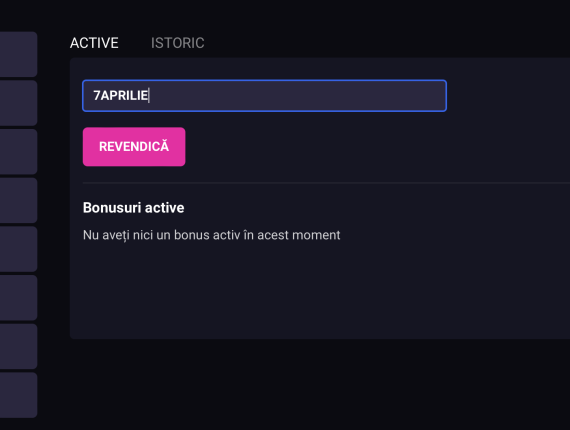Image resolution: width=570 pixels, height=430 pixels.
Task: Select the third sidebar placeholder tile
Action: (18, 152)
